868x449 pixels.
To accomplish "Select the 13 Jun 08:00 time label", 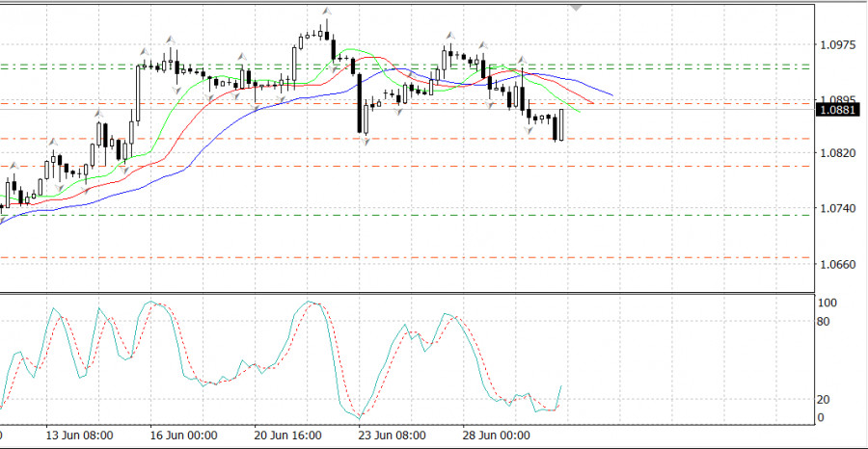I will coord(78,436).
